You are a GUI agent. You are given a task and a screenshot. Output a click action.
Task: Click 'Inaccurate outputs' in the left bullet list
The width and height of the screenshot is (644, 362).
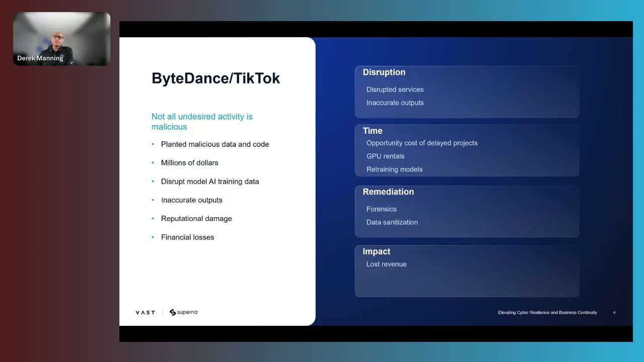(x=192, y=200)
